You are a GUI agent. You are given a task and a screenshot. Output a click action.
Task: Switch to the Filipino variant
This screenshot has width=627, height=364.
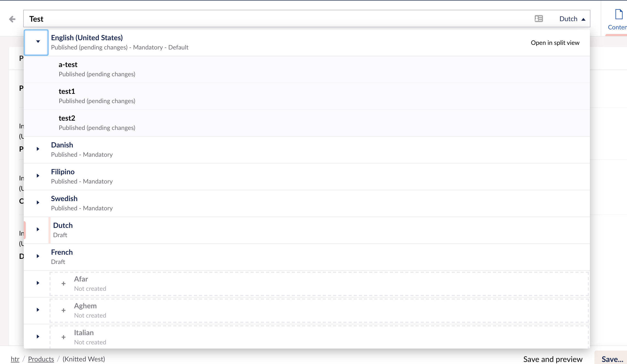[x=319, y=177]
